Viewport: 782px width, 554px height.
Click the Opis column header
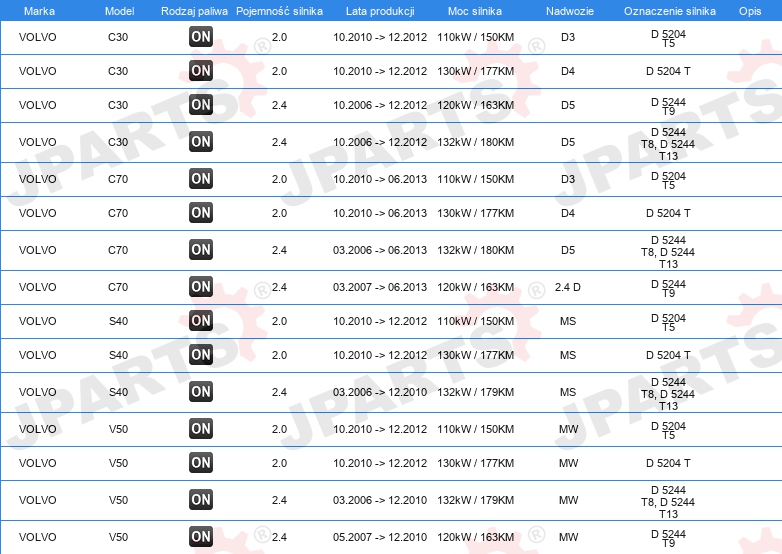pyautogui.click(x=750, y=11)
